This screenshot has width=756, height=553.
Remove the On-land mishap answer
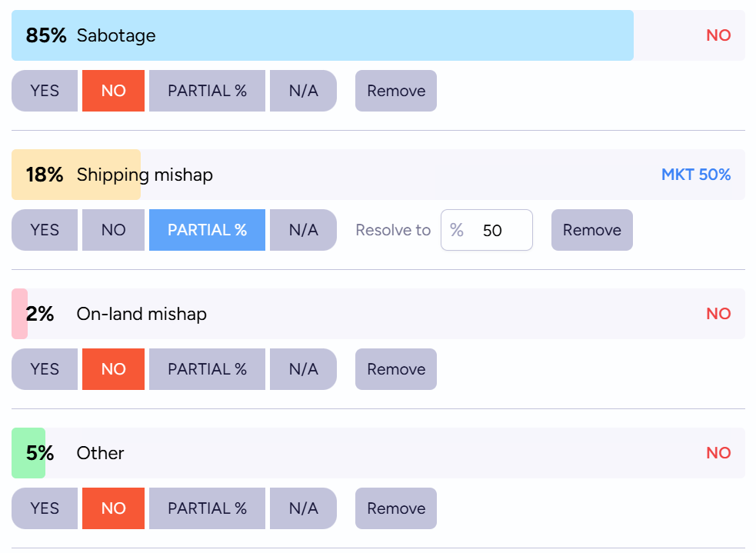coord(396,369)
